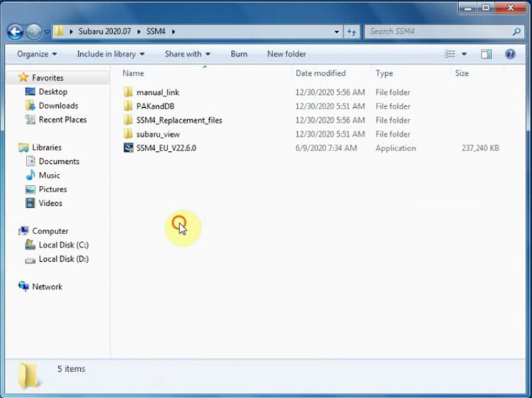Click the folder icon in details pane
The image size is (532, 398).
coord(28,375)
